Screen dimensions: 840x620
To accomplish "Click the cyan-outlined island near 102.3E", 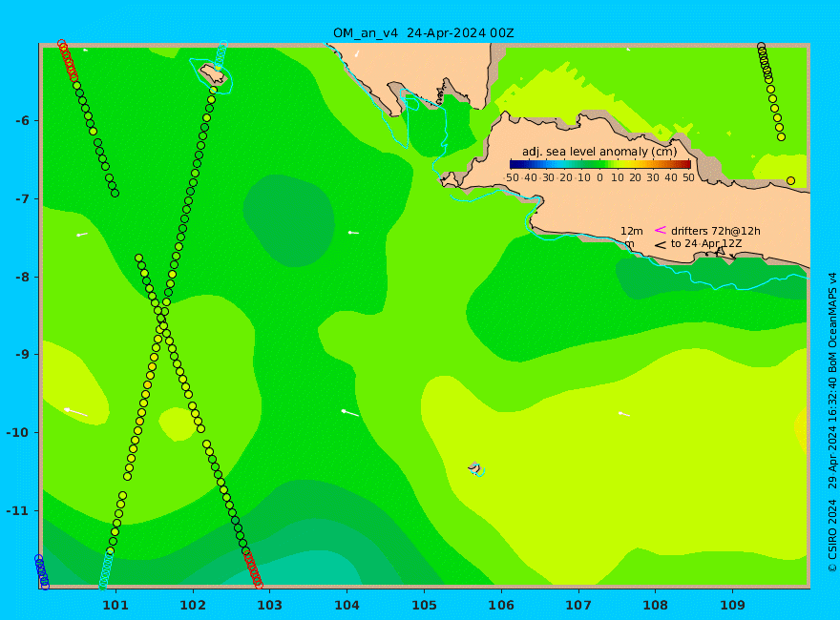I will coord(213,74).
